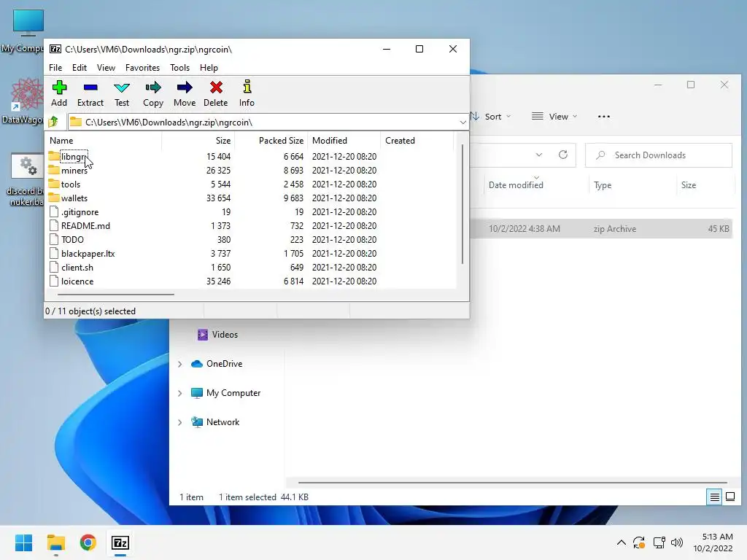The height and width of the screenshot is (560, 747).
Task: Click the 7-Zip taskbar icon
Action: point(120,542)
